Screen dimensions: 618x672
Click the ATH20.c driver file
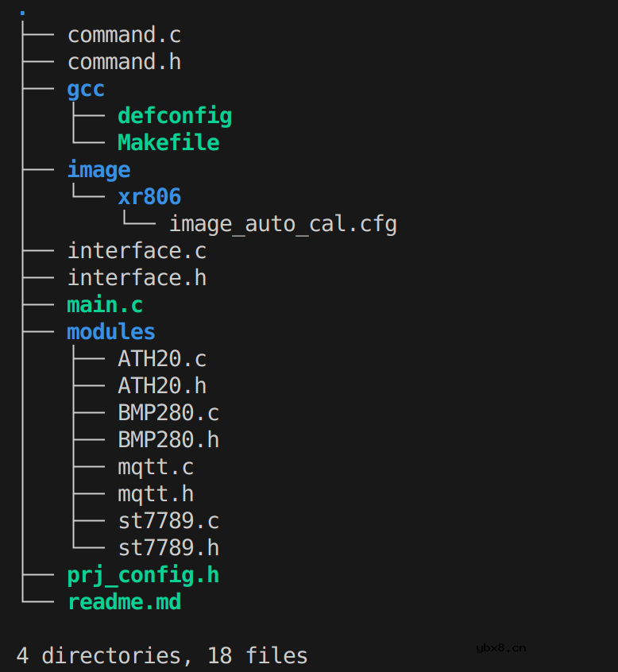(162, 359)
